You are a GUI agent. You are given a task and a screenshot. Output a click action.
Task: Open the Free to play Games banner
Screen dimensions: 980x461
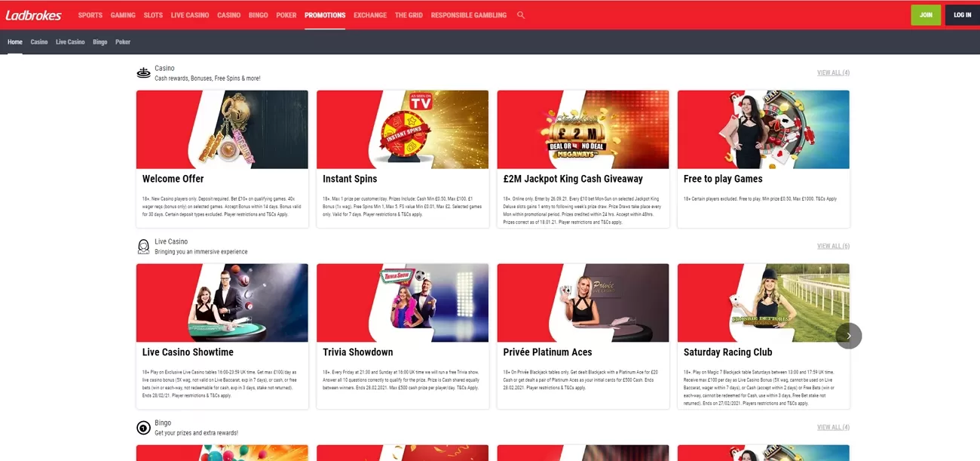point(764,130)
